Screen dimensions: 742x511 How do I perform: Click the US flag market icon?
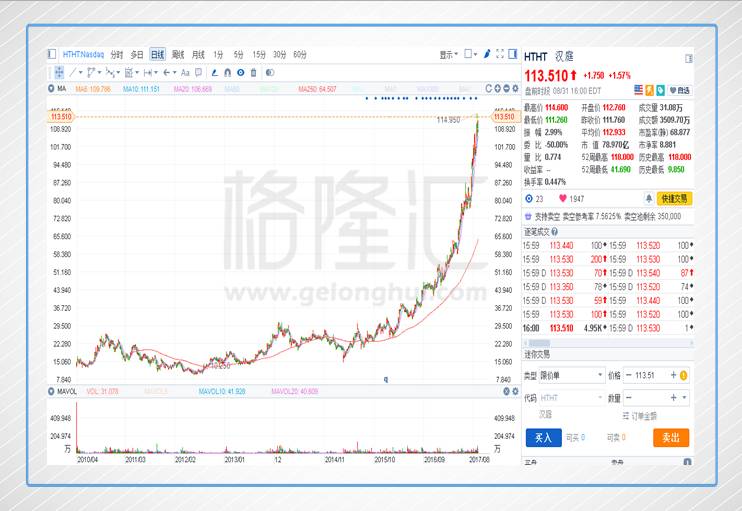(x=639, y=90)
